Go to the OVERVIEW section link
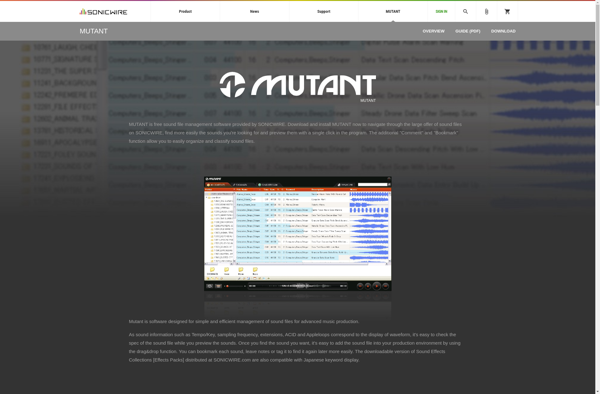The width and height of the screenshot is (600, 394). click(434, 31)
